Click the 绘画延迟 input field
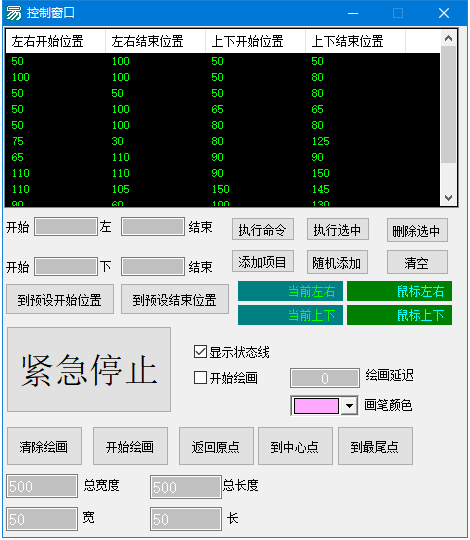470x540 pixels. [x=325, y=378]
